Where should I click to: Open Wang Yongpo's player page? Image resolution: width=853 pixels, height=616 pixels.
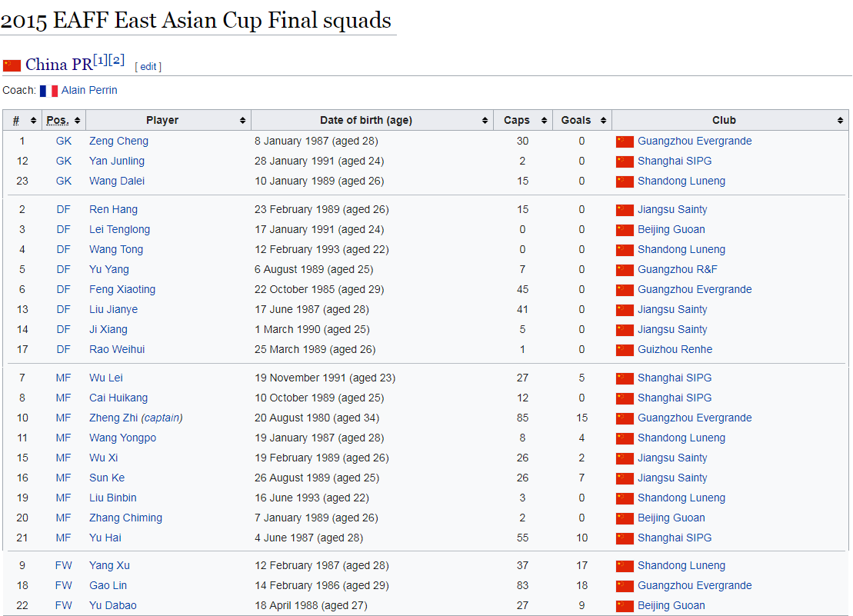pos(123,438)
